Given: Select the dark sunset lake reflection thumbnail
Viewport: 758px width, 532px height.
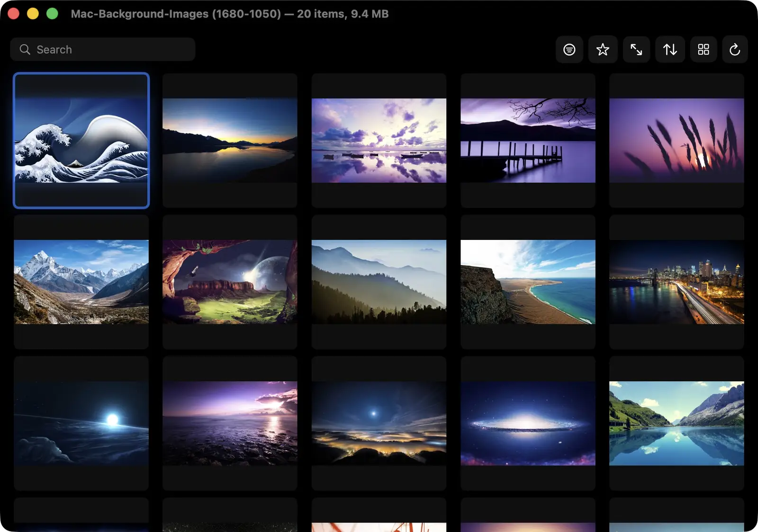Looking at the screenshot, I should [x=230, y=141].
